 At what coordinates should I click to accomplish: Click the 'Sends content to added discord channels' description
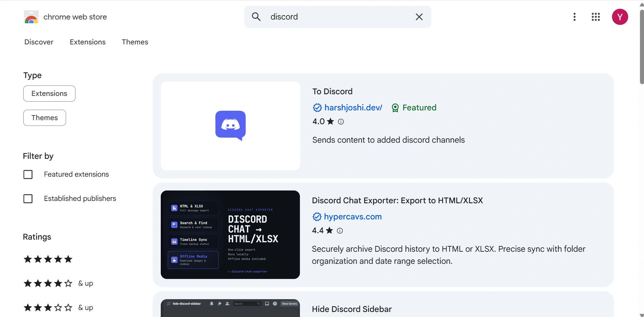tap(389, 140)
